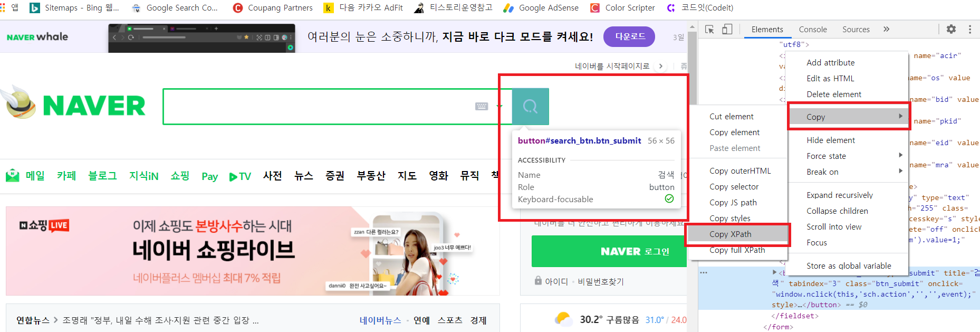
Task: Open the 스포츠 news link
Action: pos(450,320)
